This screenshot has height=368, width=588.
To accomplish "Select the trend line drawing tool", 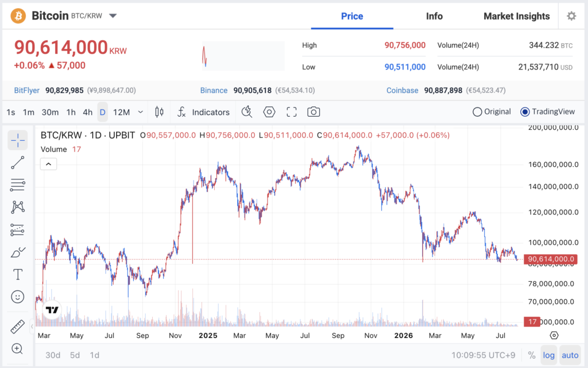I will point(18,163).
